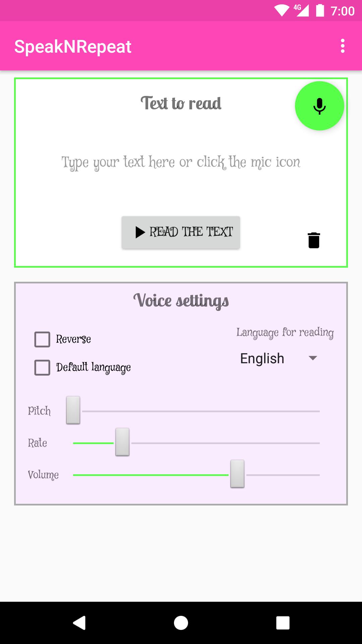
Task: Click the Pitch slider handle
Action: pyautogui.click(x=73, y=410)
